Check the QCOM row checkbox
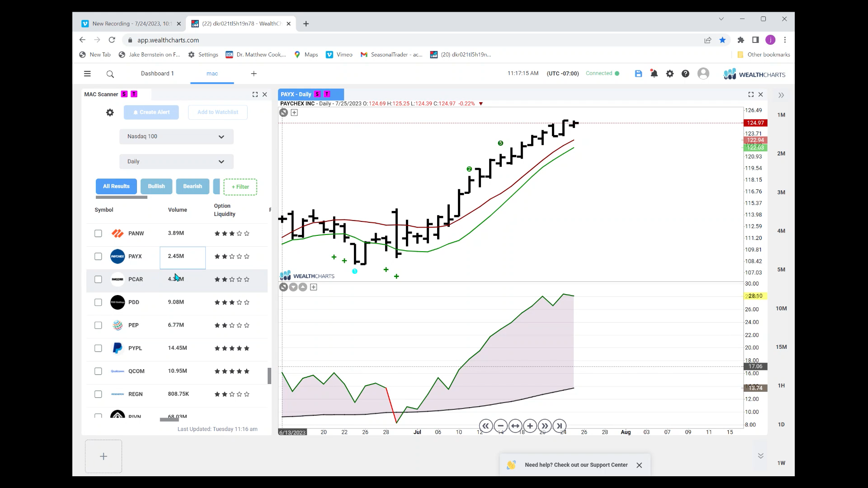The height and width of the screenshot is (488, 868). (x=98, y=371)
